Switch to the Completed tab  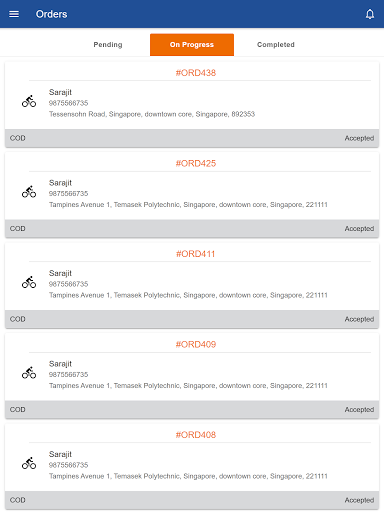(x=276, y=45)
